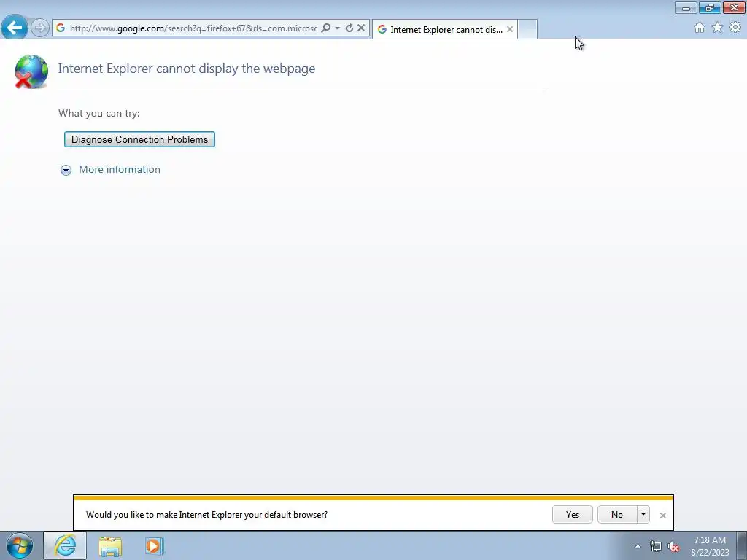Open a new tab with the blank tab button
This screenshot has height=560, width=747.
pyautogui.click(x=527, y=29)
